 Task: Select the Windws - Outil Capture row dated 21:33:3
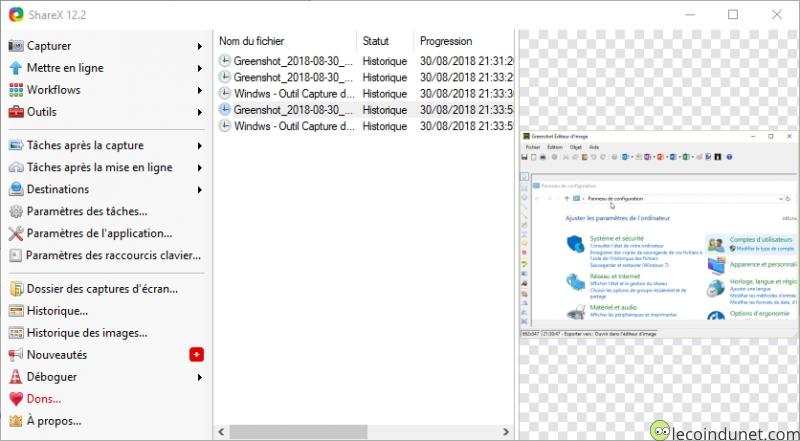coord(365,93)
